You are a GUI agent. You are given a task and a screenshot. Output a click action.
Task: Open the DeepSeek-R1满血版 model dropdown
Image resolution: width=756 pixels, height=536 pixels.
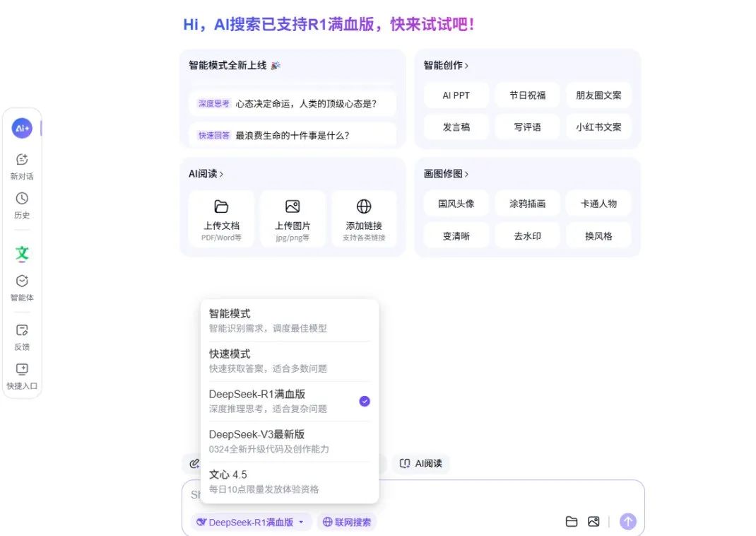click(x=251, y=522)
